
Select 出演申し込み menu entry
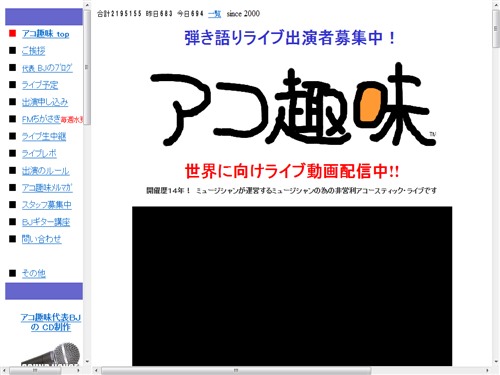(x=45, y=102)
